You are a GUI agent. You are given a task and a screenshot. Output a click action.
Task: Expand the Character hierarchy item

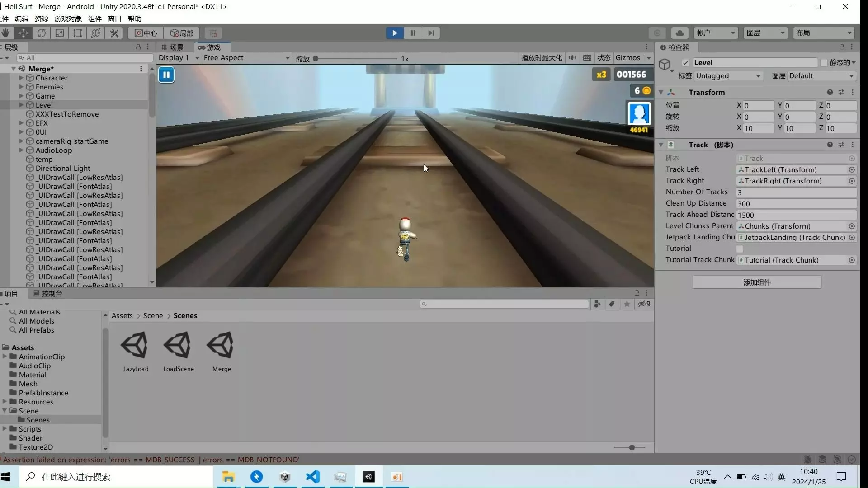[x=21, y=78]
